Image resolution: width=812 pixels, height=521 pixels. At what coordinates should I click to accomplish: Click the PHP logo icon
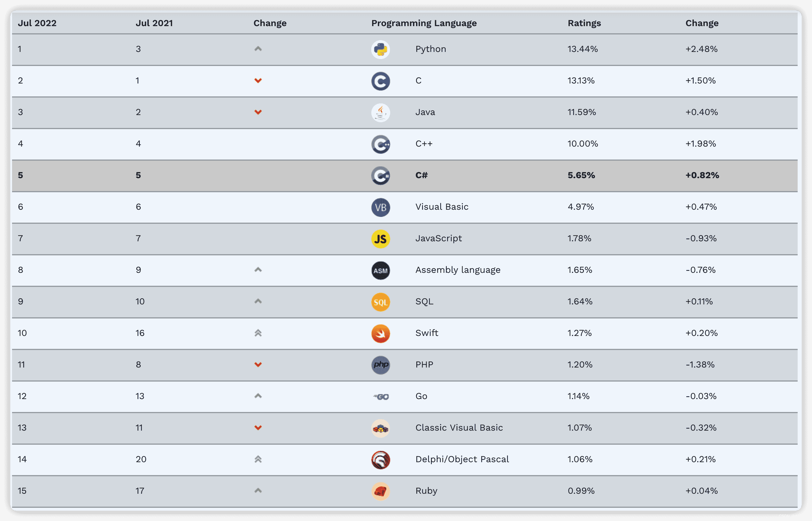[381, 365]
